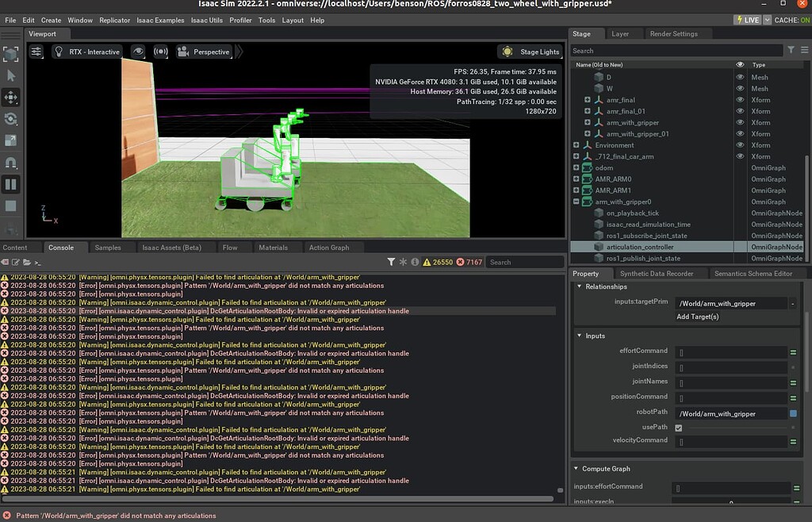The height and width of the screenshot is (522, 812).
Task: Expand the odom node in the Stage tree
Action: (x=576, y=167)
